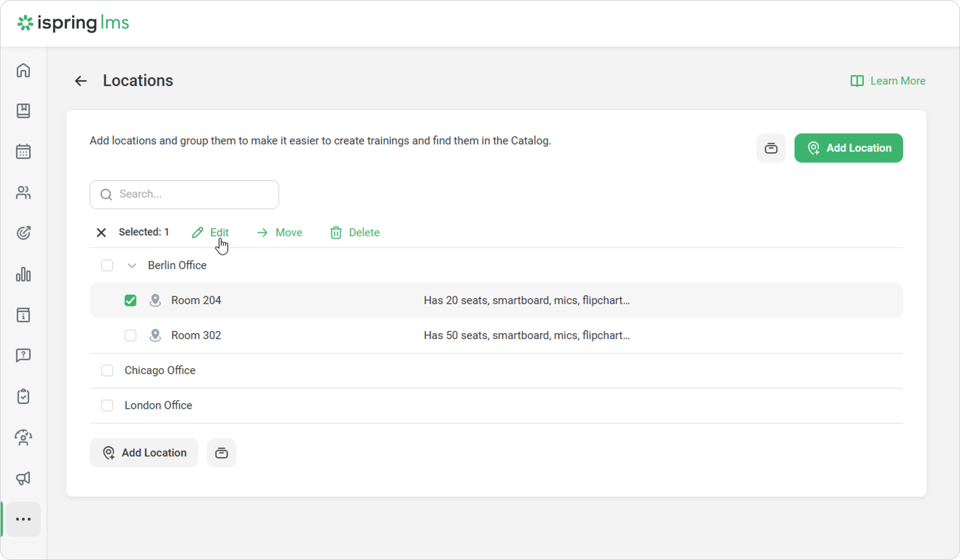Open the calendar icon in sidebar

coord(23,152)
